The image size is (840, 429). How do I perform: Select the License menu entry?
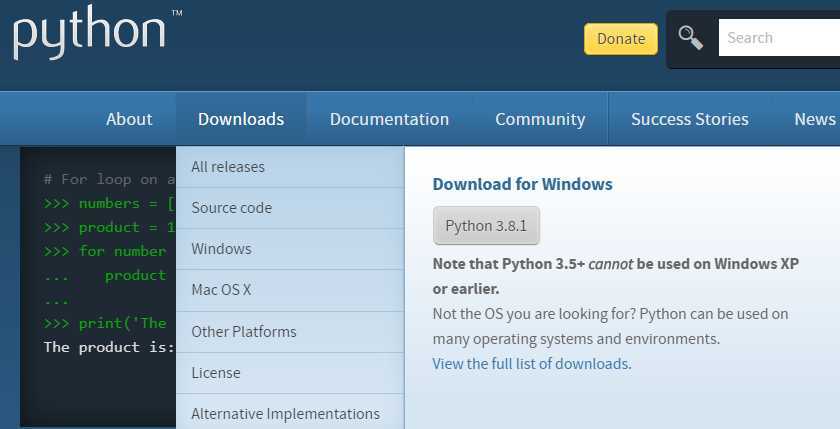[216, 373]
